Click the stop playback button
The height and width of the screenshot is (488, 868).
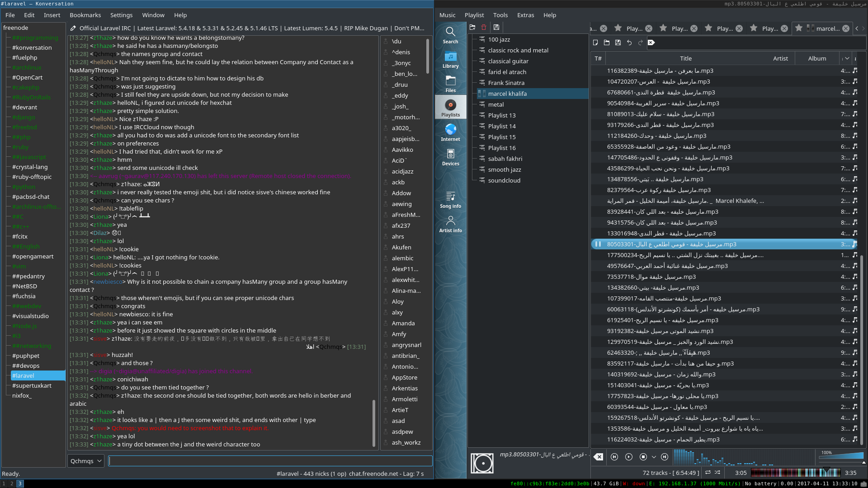[643, 457]
